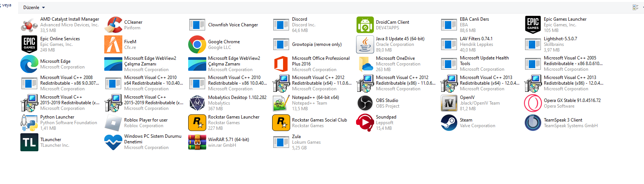Click the Notepad++ (64-bit x64) name
The image size is (644, 184).
pyautogui.click(x=315, y=97)
